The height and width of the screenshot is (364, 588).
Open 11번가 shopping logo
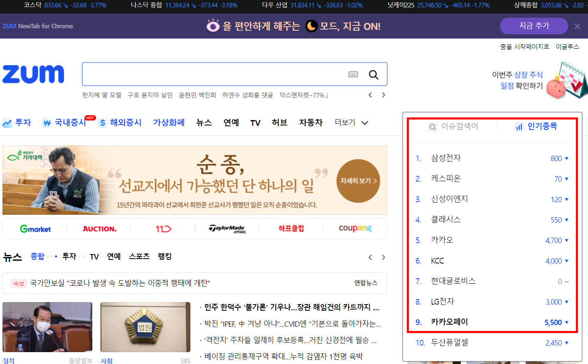(x=163, y=229)
